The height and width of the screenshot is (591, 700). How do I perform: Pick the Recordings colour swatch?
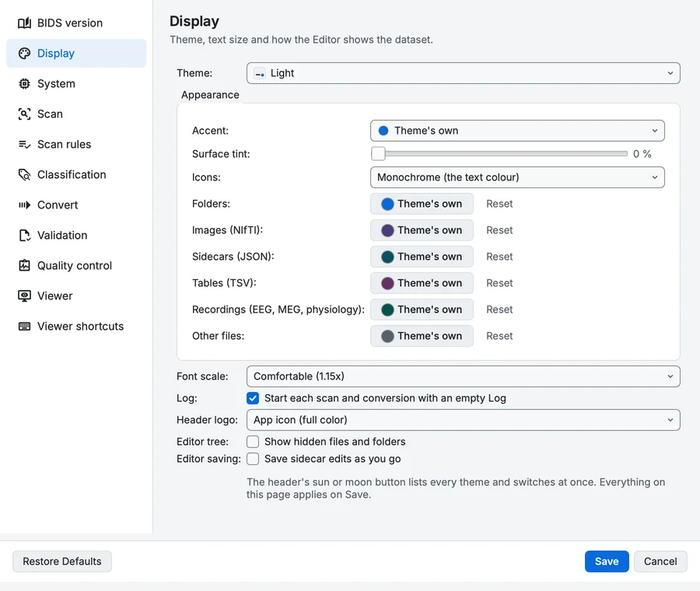(422, 309)
